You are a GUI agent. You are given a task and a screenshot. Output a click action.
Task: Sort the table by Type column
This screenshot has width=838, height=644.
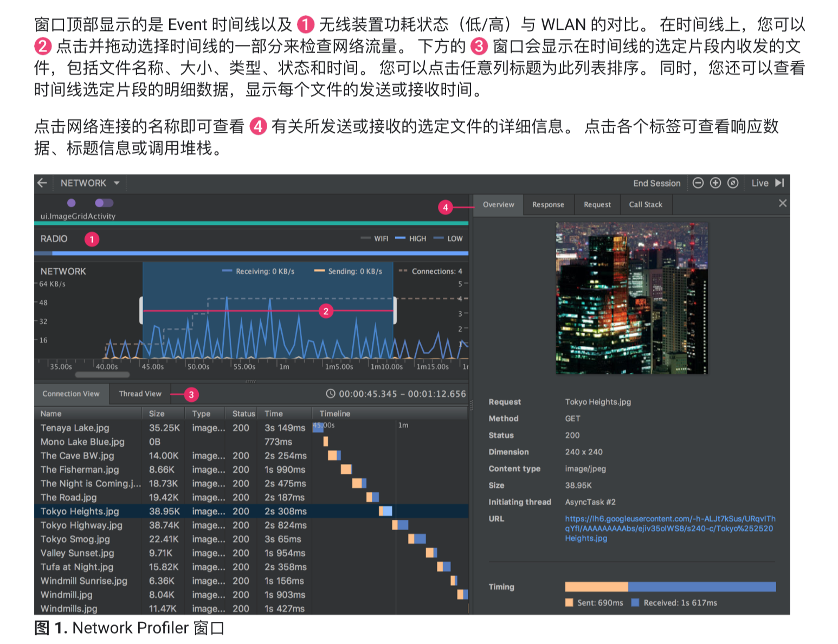pos(205,414)
